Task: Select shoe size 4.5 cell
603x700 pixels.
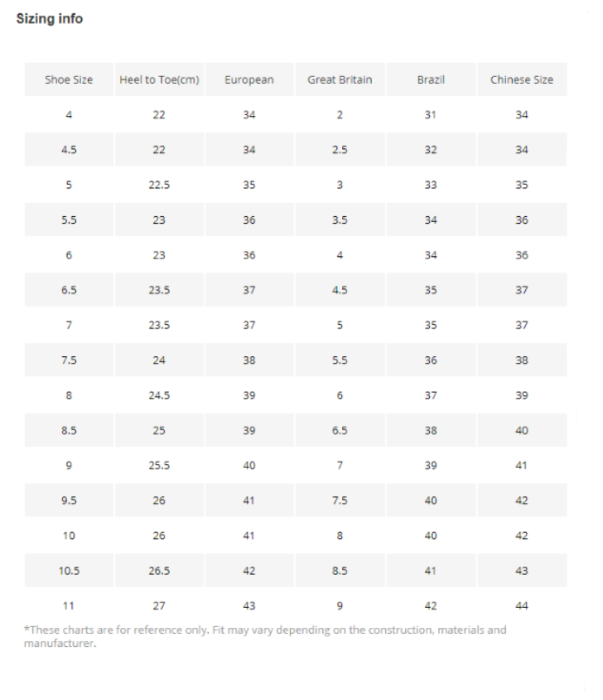Action: [x=69, y=150]
